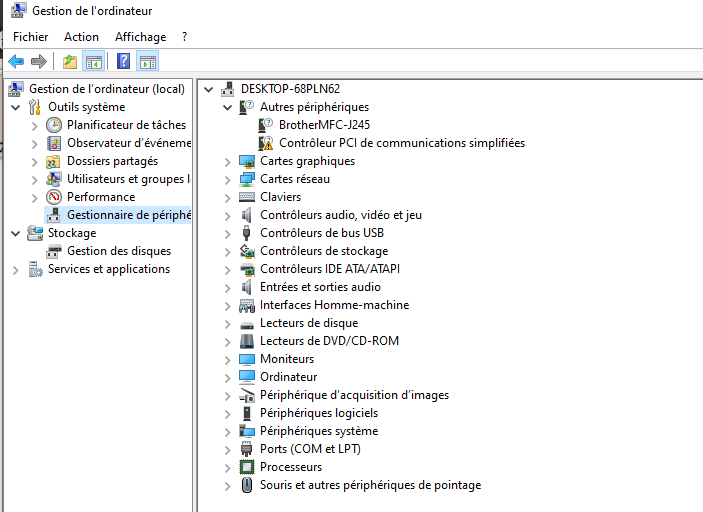Select Périphériques logiciels category

pos(319,412)
